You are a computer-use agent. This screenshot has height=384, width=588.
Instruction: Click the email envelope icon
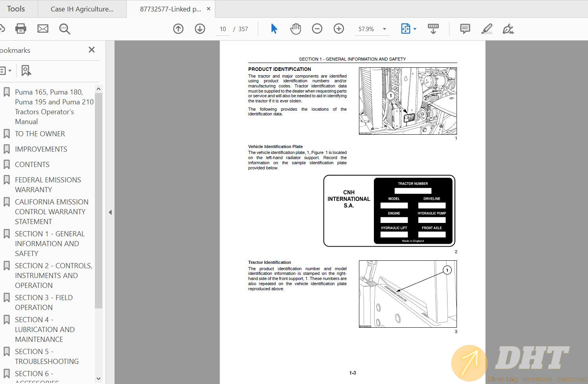(x=43, y=29)
